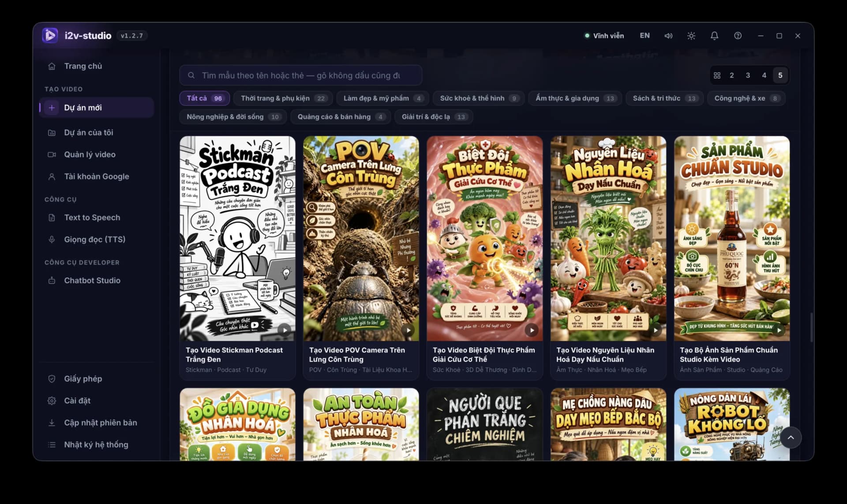Screen dimensions: 847x504
Task: Filter by Sách & tri thức
Action: click(x=665, y=98)
